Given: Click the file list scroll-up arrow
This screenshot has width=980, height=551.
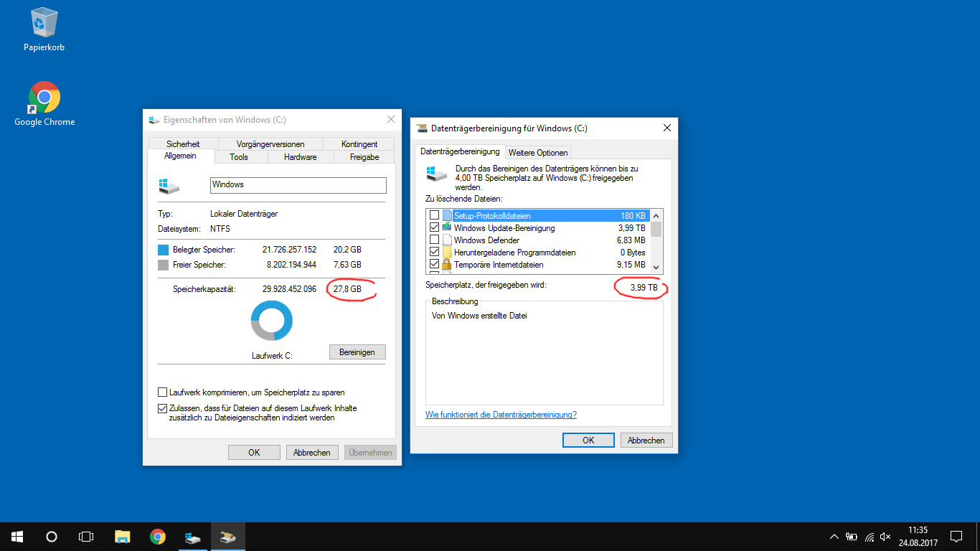Looking at the screenshot, I should 656,215.
